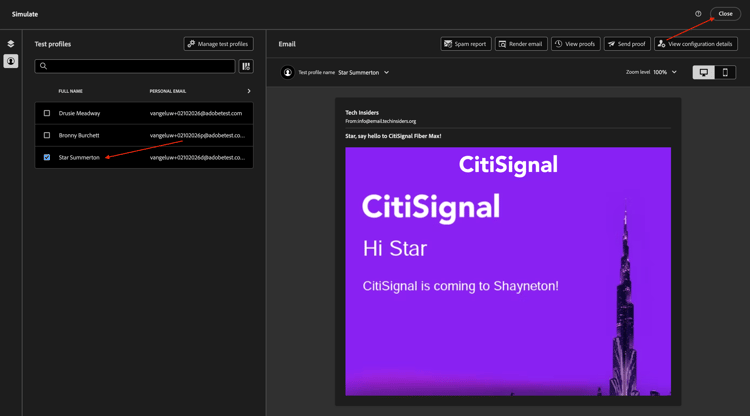Click into the test profiles search field
Image resolution: width=750 pixels, height=416 pixels.
click(x=140, y=66)
